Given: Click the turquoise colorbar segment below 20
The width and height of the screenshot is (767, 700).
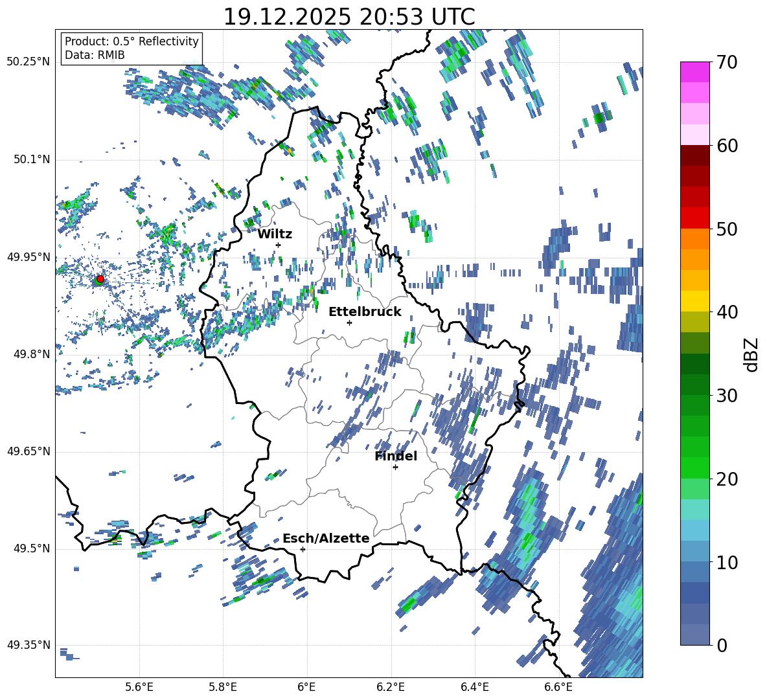Looking at the screenshot, I should [694, 510].
